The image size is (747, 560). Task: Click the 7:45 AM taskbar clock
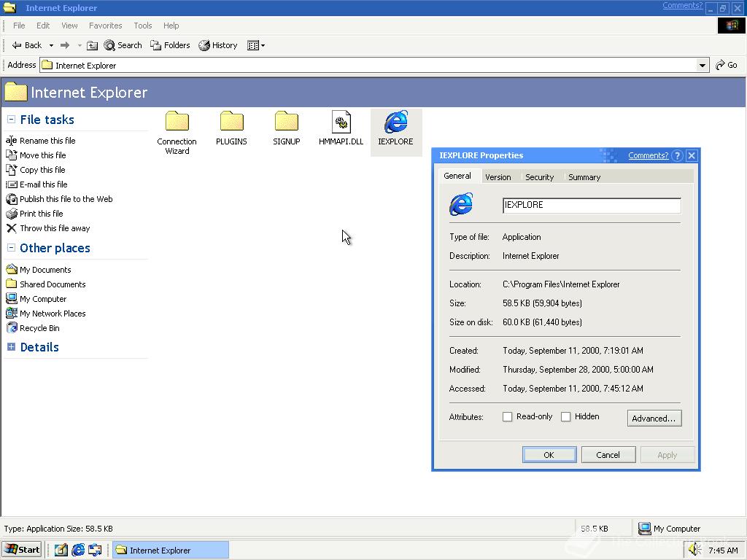tap(723, 551)
